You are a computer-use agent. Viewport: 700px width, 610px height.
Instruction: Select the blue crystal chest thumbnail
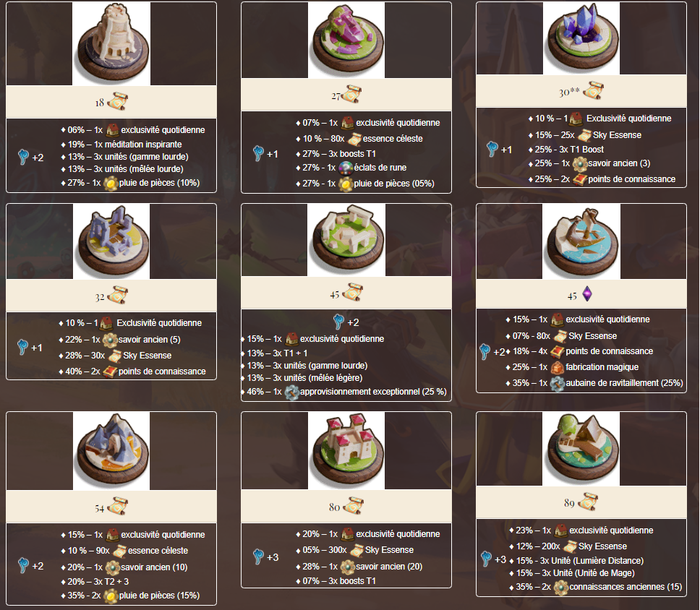click(581, 38)
